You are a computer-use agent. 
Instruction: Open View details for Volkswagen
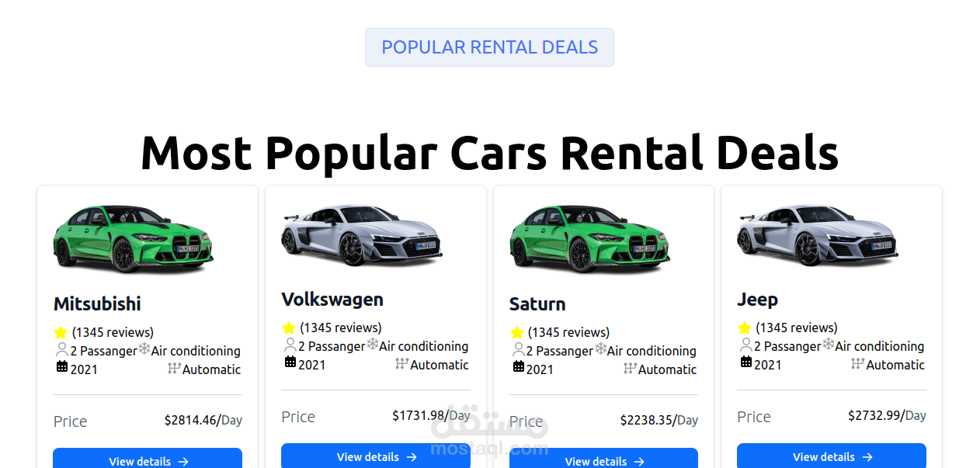(x=376, y=456)
